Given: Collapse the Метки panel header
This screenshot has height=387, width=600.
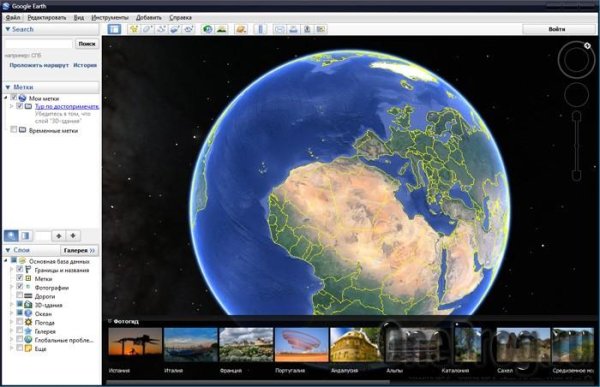Looking at the screenshot, I should (x=8, y=87).
